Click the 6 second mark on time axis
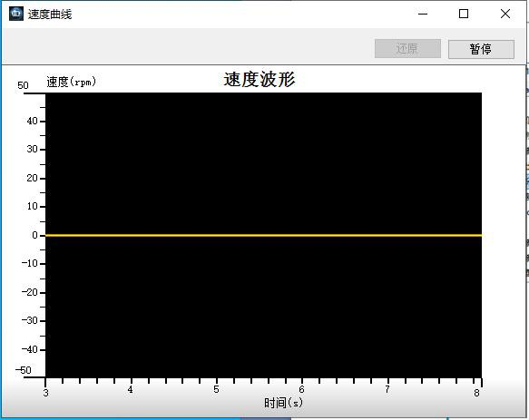Screen dimensions: 529x420 tap(301, 390)
